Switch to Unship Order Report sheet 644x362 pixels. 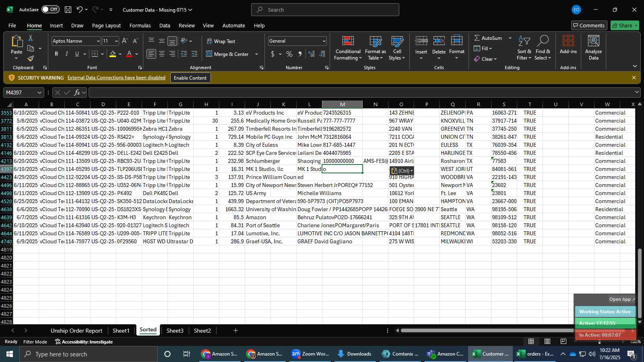point(76,331)
